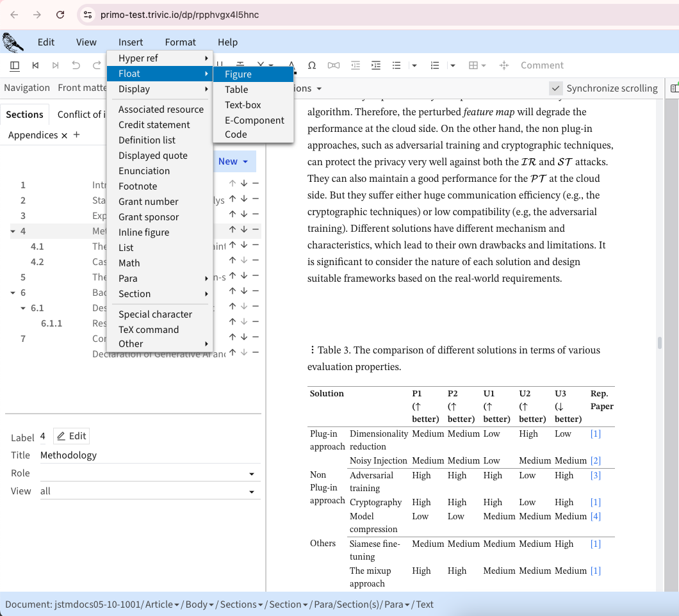This screenshot has width=679, height=616.
Task: Add new tab with plus icon
Action: pyautogui.click(x=77, y=135)
